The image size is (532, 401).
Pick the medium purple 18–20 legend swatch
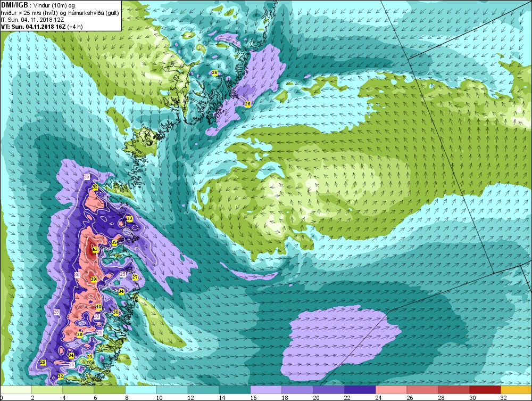pos(297,389)
